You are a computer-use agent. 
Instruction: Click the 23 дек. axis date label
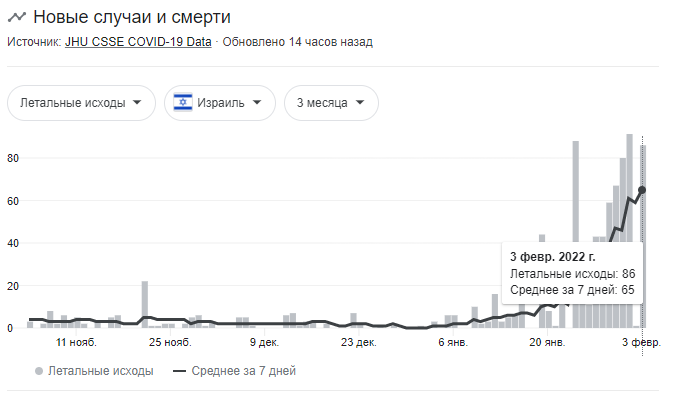(359, 342)
